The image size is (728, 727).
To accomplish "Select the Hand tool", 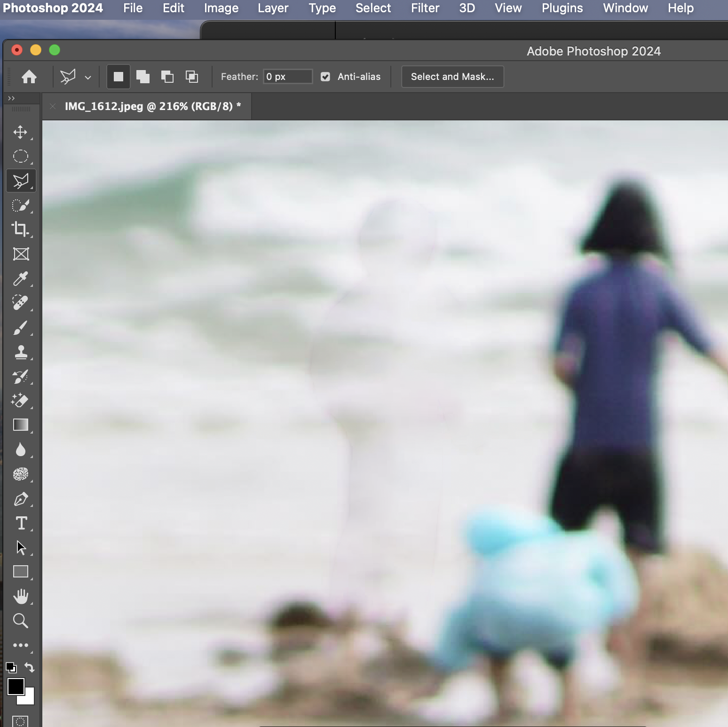I will pos(21,596).
